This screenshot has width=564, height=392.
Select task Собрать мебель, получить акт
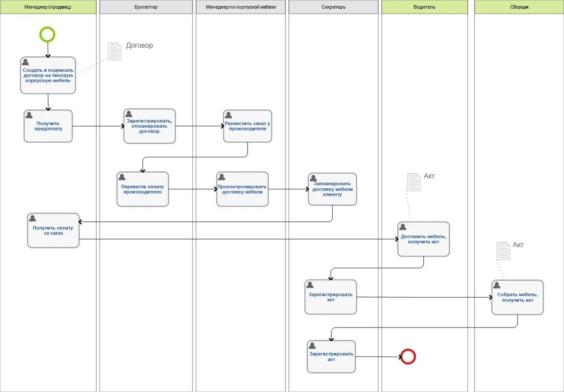pos(518,297)
